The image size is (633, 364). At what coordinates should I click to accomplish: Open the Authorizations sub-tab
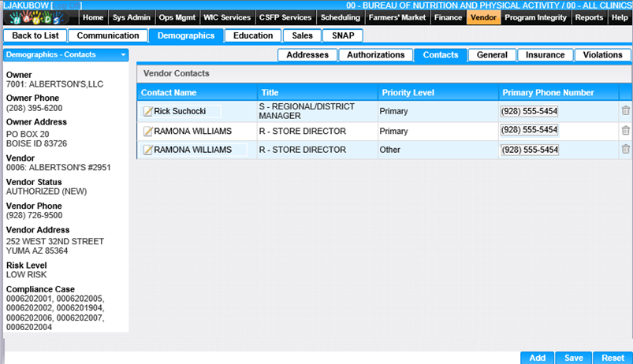pos(376,55)
